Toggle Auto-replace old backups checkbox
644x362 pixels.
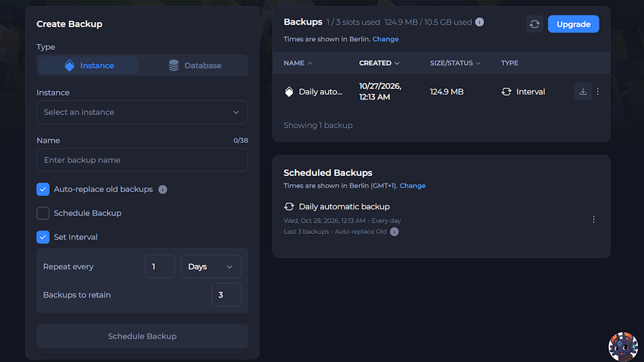coord(43,189)
